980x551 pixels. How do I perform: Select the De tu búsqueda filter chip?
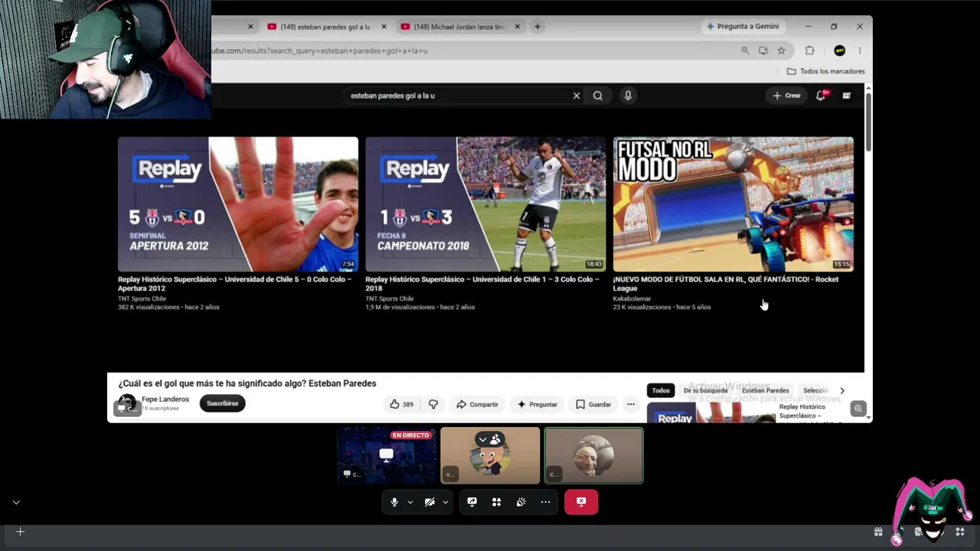point(705,390)
